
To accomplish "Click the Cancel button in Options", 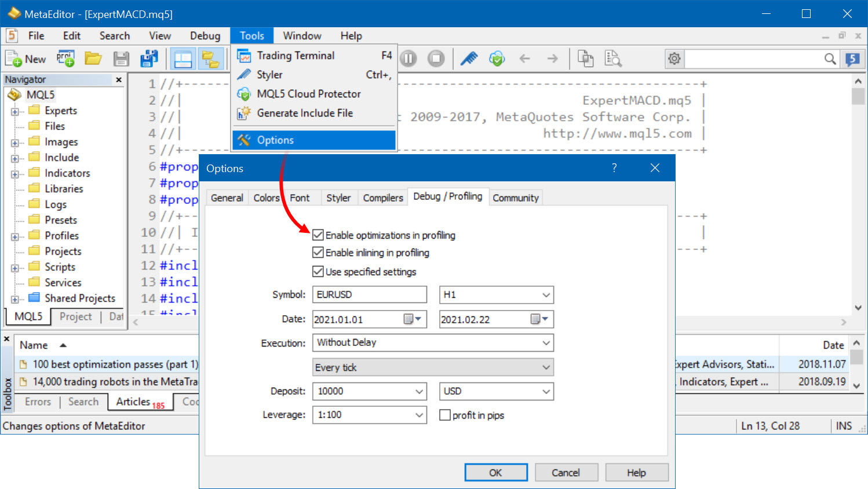I will click(x=566, y=473).
